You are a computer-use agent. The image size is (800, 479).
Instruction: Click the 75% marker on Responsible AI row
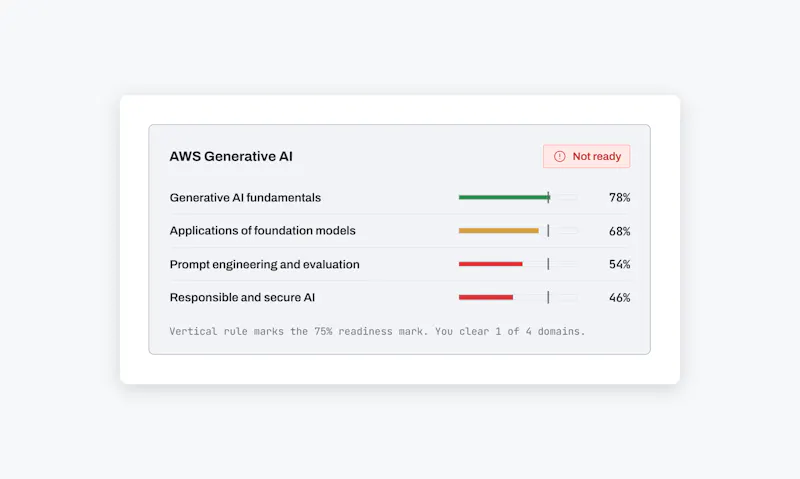(548, 297)
